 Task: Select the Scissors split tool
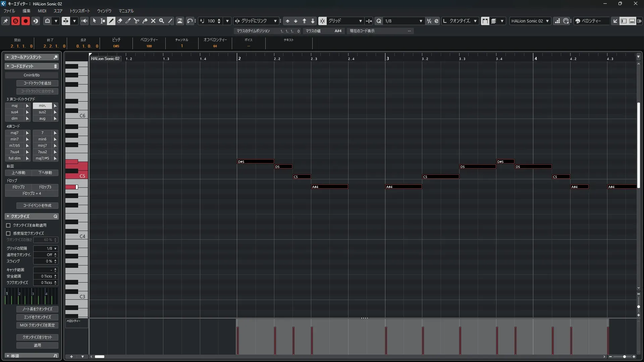point(137,21)
